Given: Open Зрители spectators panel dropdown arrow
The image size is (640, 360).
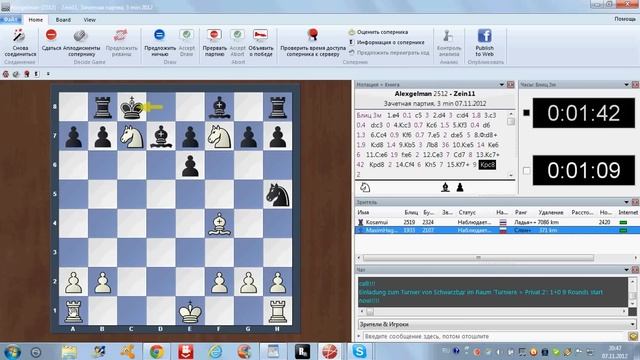Looking at the screenshot, I should click(626, 202).
